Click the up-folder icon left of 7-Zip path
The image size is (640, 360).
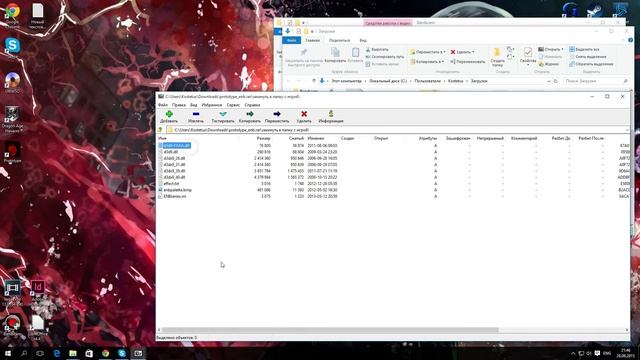(x=160, y=130)
